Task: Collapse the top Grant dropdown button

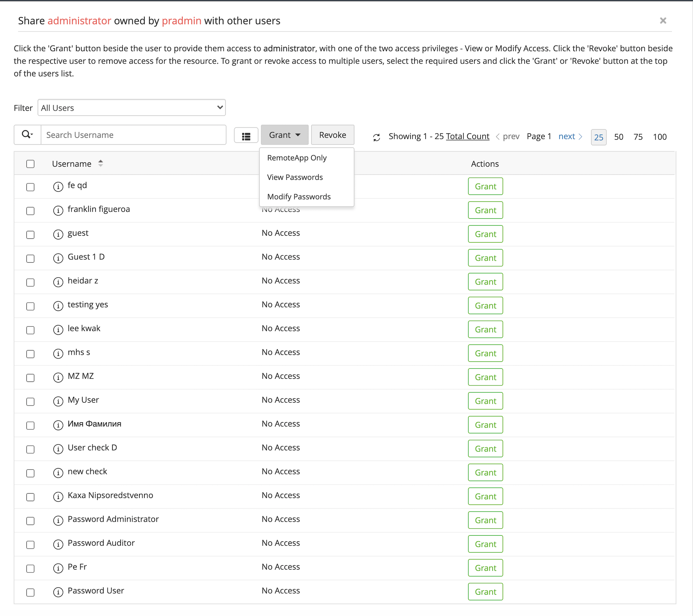Action: click(x=284, y=135)
